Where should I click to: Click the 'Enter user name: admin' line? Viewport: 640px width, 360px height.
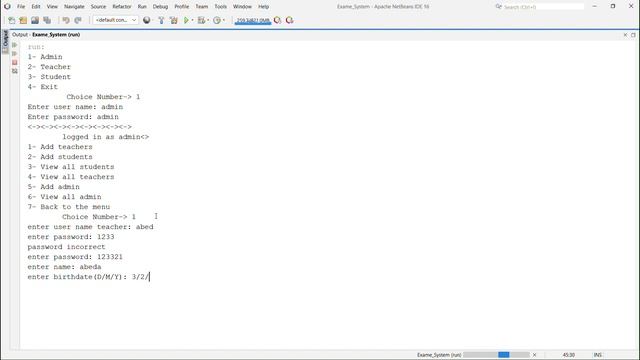(x=75, y=107)
